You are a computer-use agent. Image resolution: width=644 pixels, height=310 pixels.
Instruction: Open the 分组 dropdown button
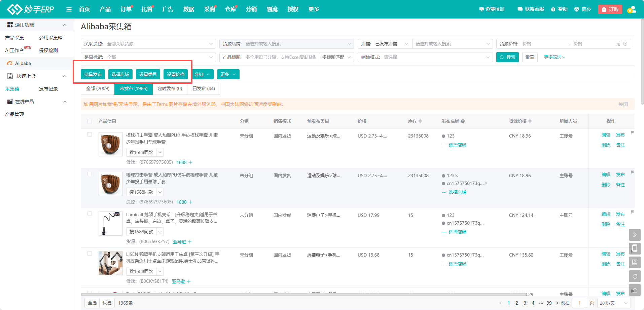point(202,74)
